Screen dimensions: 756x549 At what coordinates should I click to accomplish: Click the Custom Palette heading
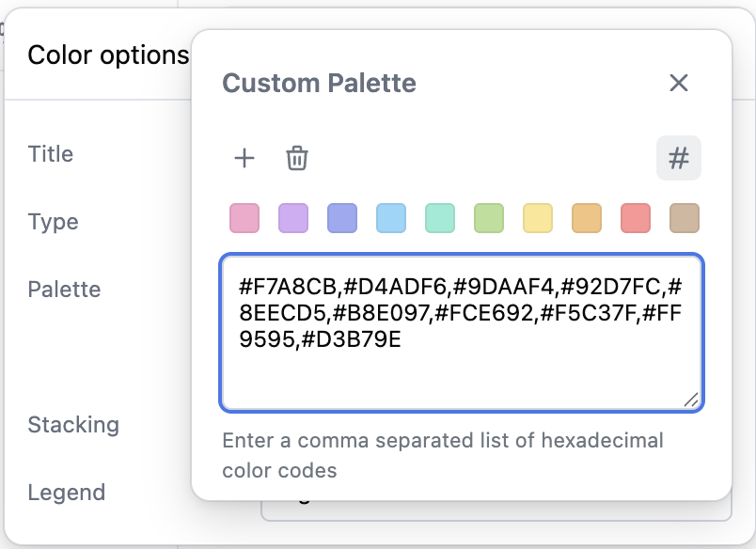319,83
